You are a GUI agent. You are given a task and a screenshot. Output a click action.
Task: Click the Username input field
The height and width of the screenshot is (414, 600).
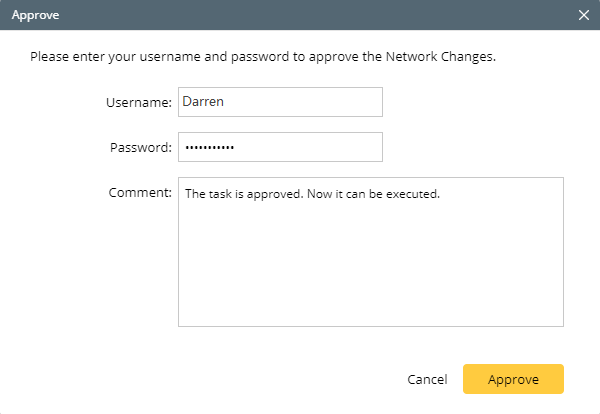pyautogui.click(x=280, y=102)
